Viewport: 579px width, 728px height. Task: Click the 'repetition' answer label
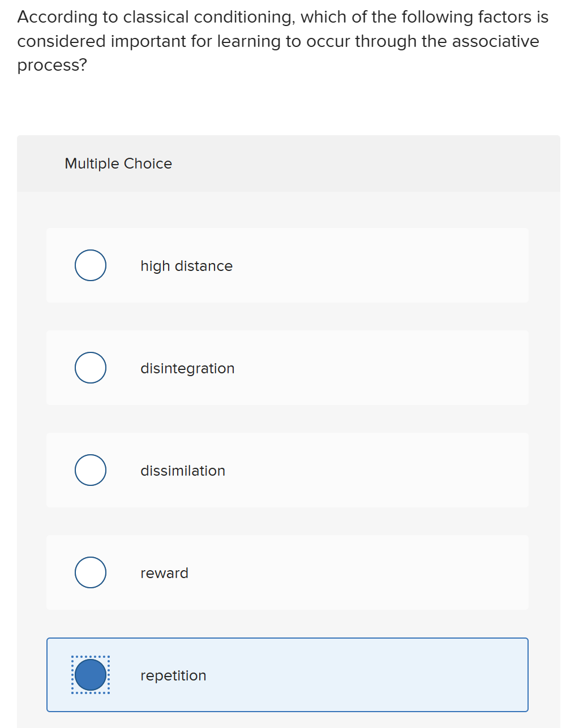(x=173, y=675)
